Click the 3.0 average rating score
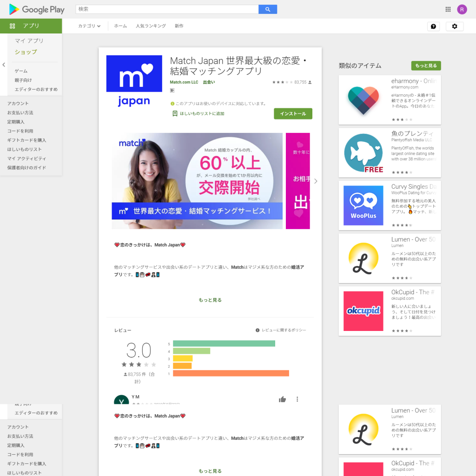 [x=139, y=350]
